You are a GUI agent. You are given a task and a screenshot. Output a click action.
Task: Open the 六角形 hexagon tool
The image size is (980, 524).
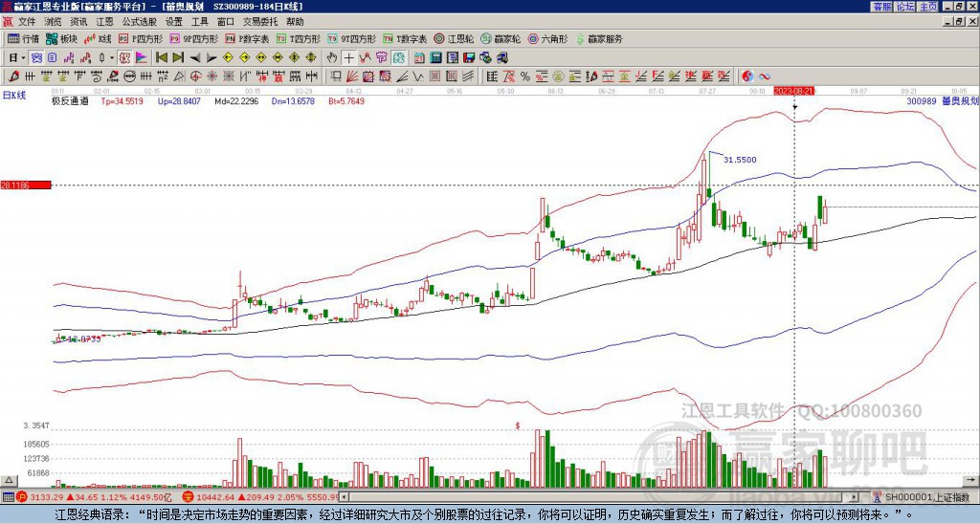(548, 38)
